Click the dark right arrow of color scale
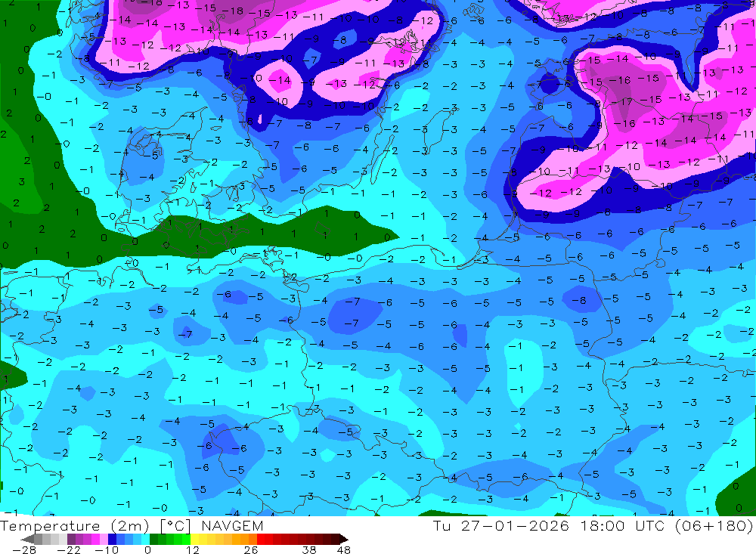The width and height of the screenshot is (756, 554). (344, 539)
